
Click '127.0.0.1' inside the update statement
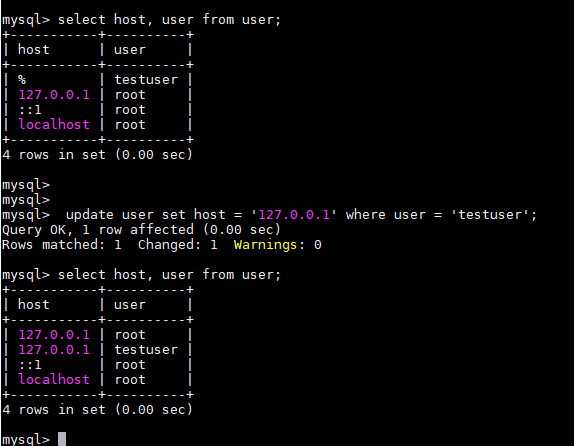(x=294, y=215)
